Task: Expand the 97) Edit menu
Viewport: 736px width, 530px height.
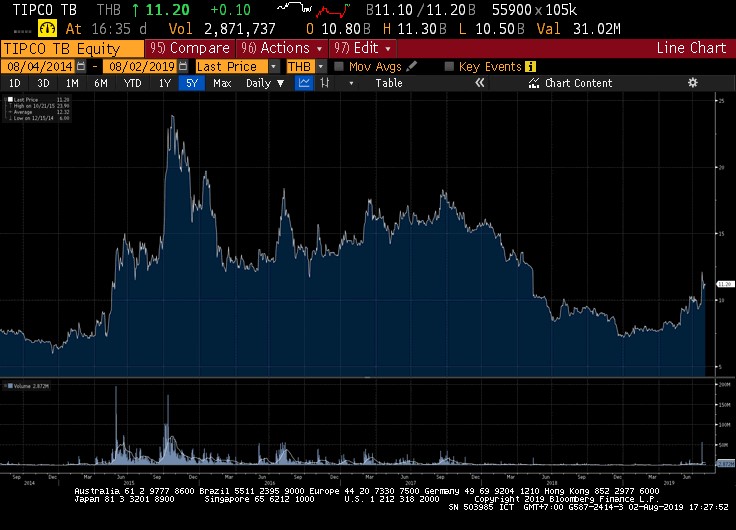Action: tap(363, 48)
